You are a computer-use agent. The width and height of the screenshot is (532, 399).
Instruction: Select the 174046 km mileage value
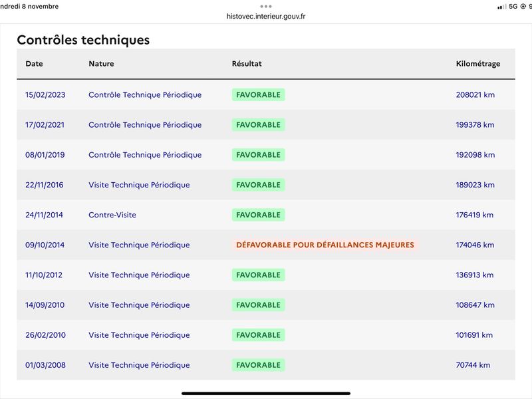(x=475, y=245)
